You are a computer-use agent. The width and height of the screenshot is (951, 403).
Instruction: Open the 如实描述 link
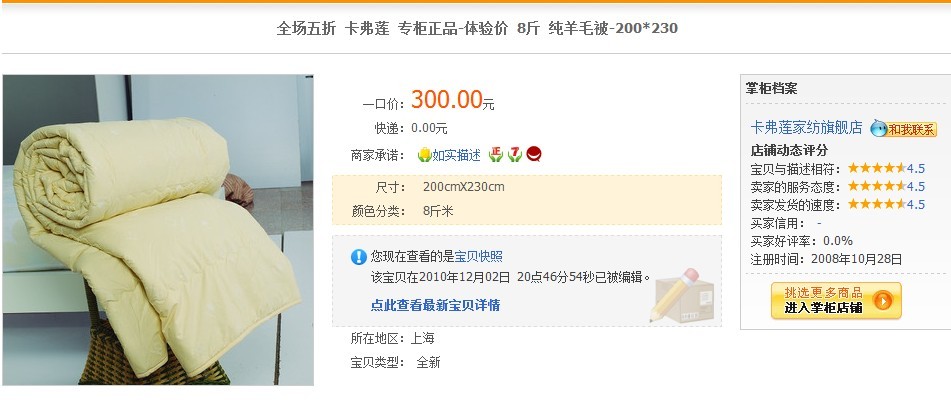456,155
